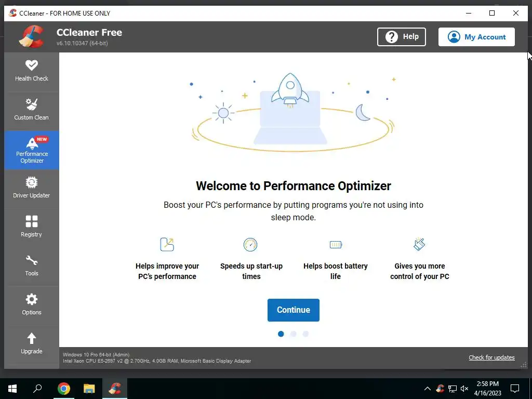Close the CCleaner window
Screen dimensions: 532x399
tap(516, 13)
